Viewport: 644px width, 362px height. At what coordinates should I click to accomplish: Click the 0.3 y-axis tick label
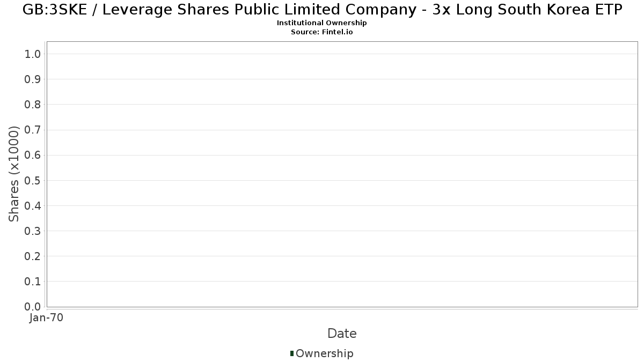pos(33,231)
